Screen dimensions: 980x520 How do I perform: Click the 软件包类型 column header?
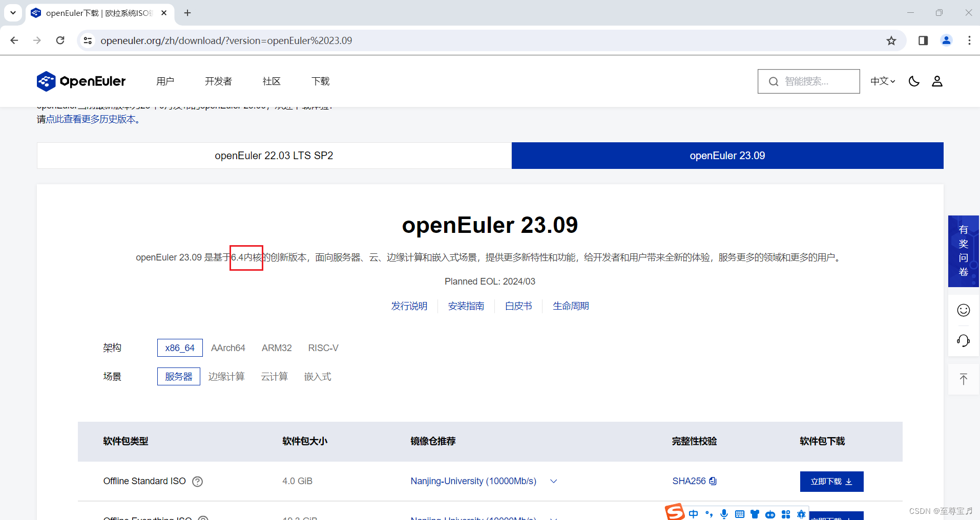pyautogui.click(x=126, y=441)
